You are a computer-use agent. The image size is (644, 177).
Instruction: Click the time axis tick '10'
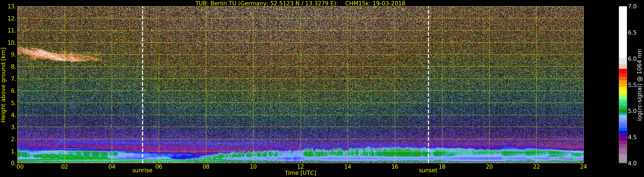click(253, 166)
